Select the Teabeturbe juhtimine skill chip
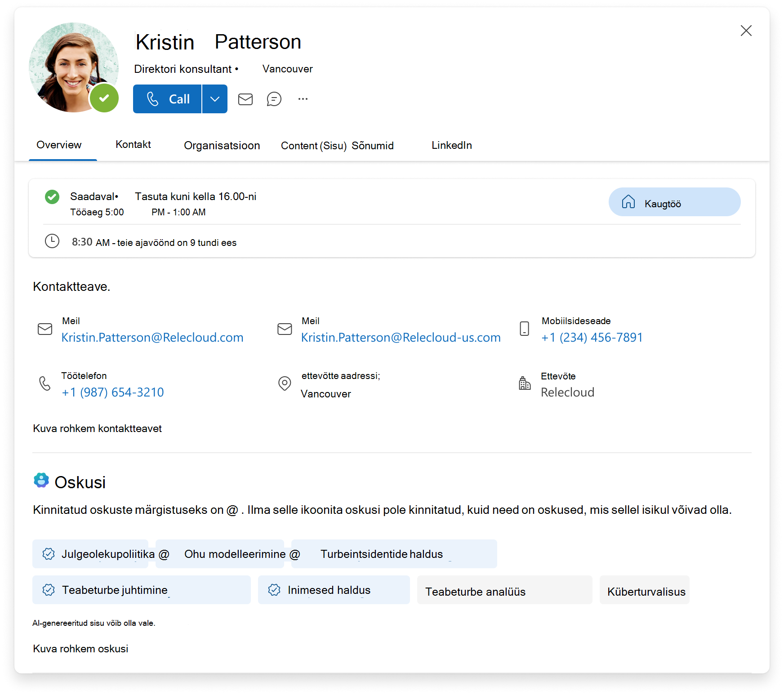This screenshot has height=695, width=784. (142, 590)
